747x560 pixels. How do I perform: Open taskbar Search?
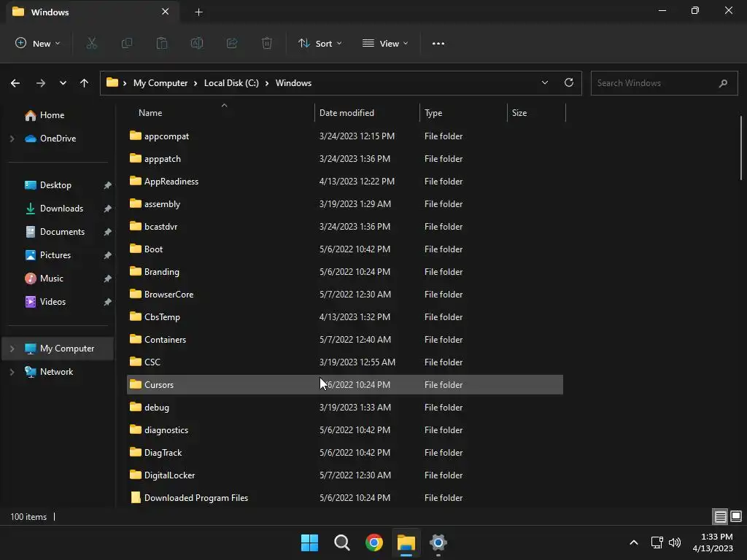pos(342,542)
